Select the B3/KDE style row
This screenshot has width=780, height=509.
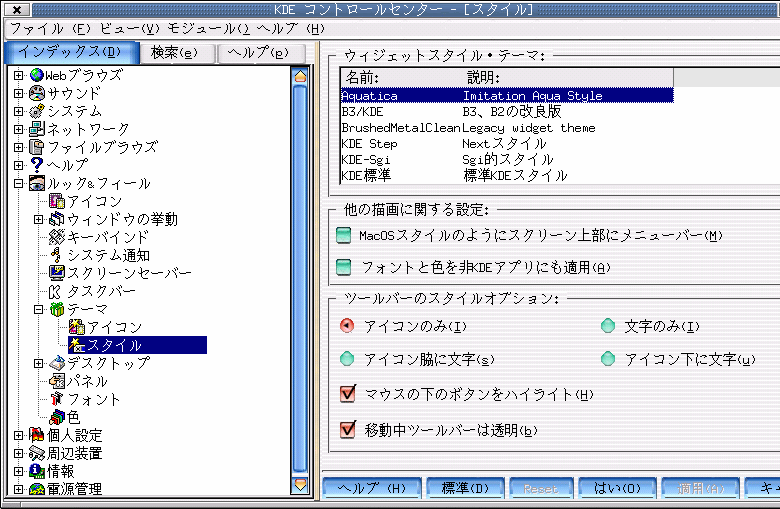507,111
